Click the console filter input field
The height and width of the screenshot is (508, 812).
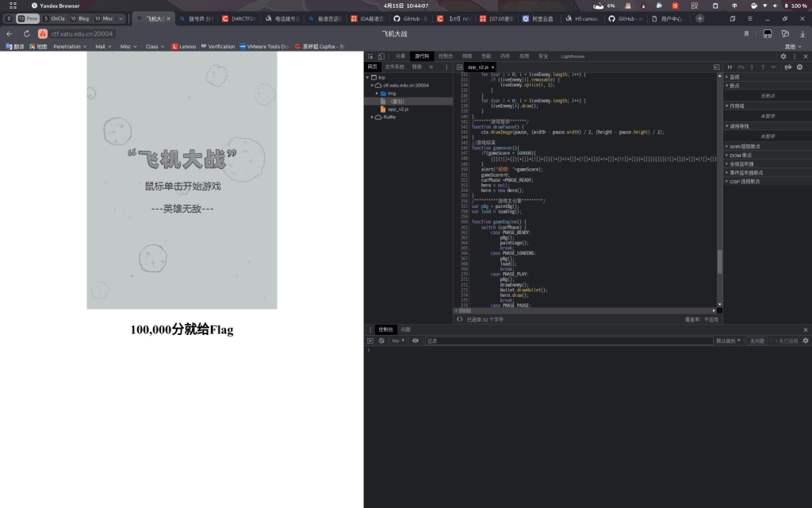tap(569, 341)
